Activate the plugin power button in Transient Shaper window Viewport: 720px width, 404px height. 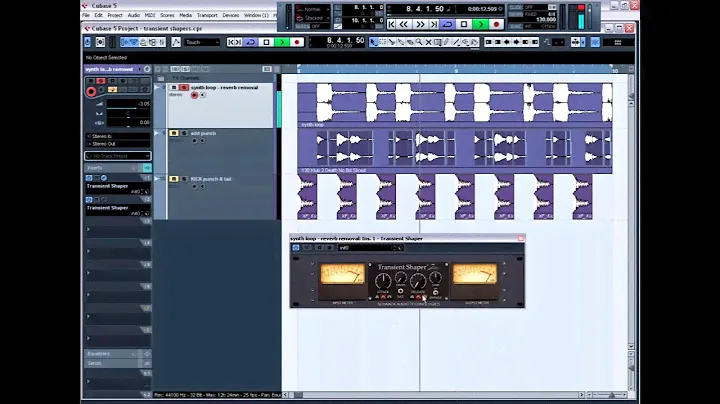click(x=296, y=247)
